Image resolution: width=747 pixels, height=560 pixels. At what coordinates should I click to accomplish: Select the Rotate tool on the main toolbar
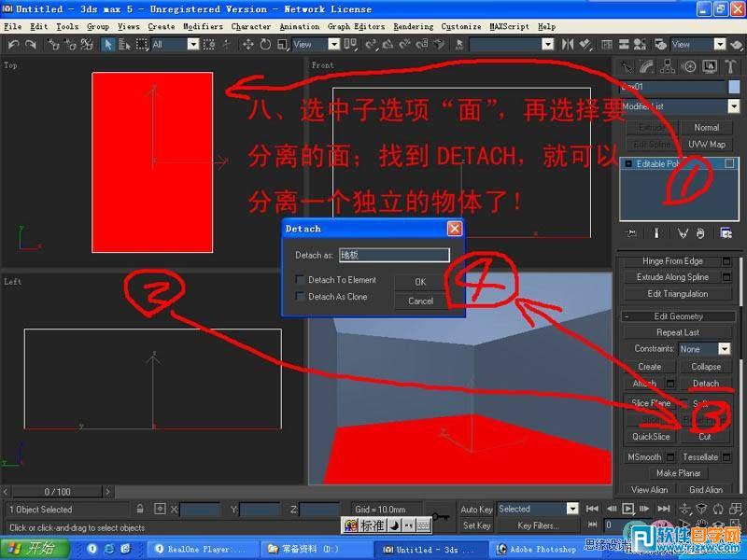[265, 44]
